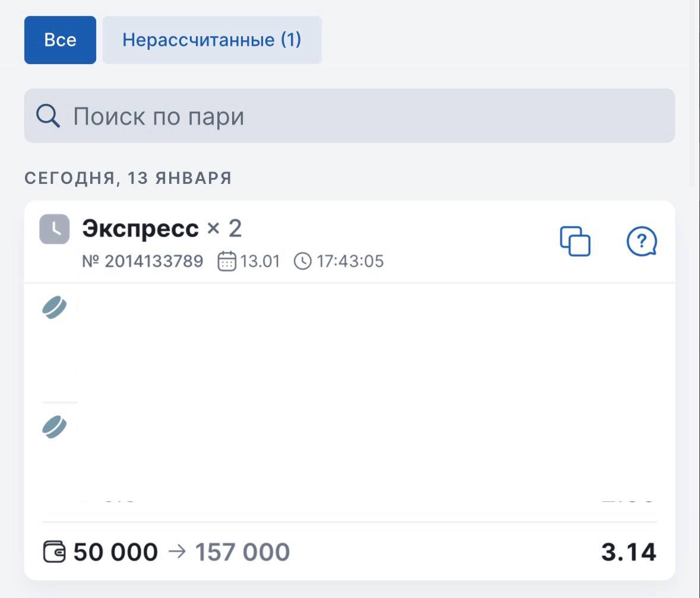Click the grey pending clock status icon
Screen dimensions: 700x598
click(55, 229)
